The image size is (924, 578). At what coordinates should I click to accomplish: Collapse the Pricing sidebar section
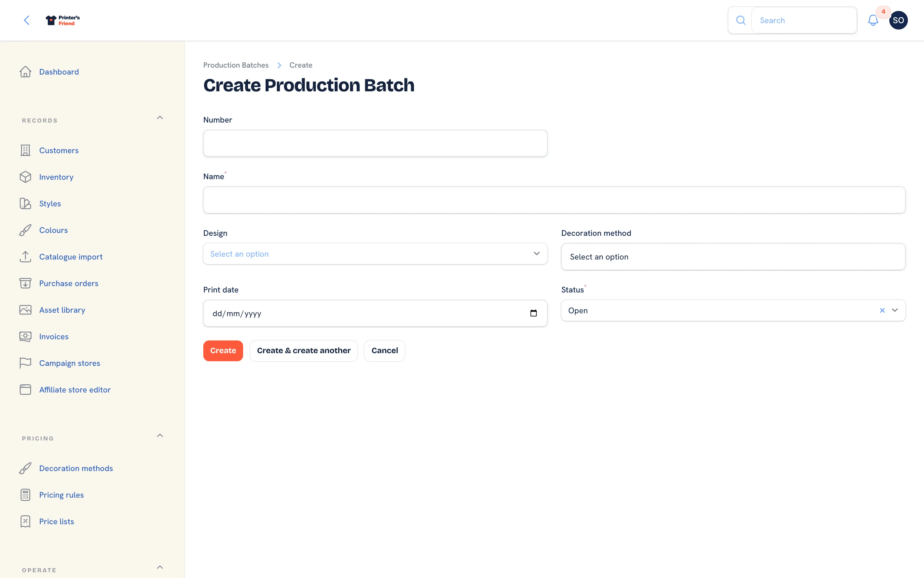(x=160, y=436)
